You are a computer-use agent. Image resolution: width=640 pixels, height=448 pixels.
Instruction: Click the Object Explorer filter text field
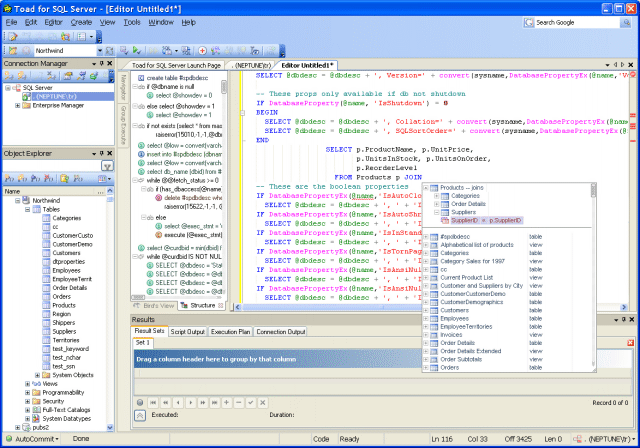pos(51,166)
